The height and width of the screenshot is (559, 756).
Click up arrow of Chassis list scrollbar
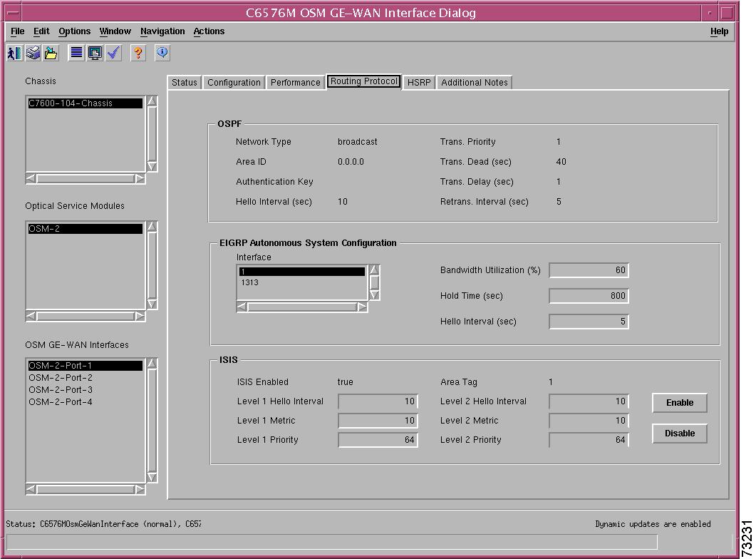[x=152, y=101]
